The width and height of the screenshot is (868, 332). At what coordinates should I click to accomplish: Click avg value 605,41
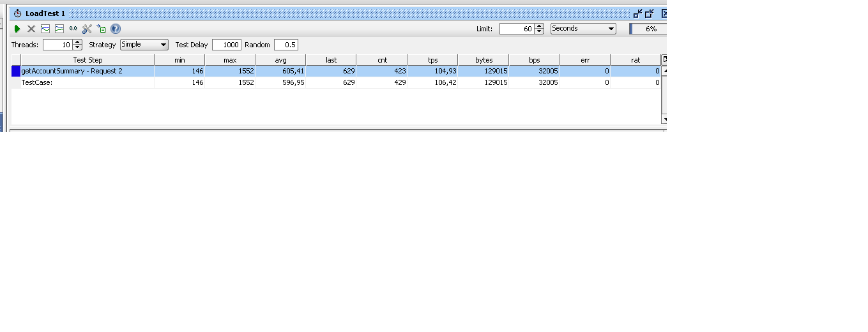pyautogui.click(x=293, y=71)
